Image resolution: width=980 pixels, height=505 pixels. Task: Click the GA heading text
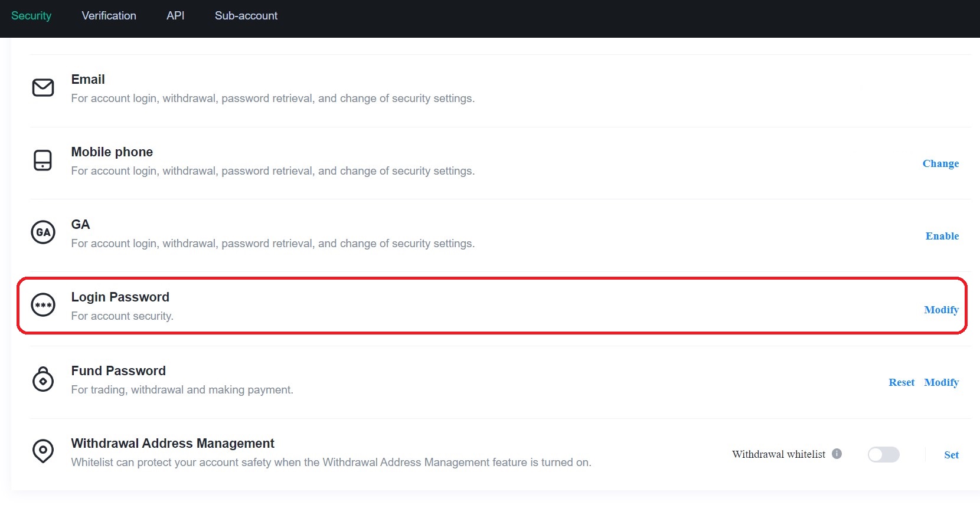pos(80,225)
